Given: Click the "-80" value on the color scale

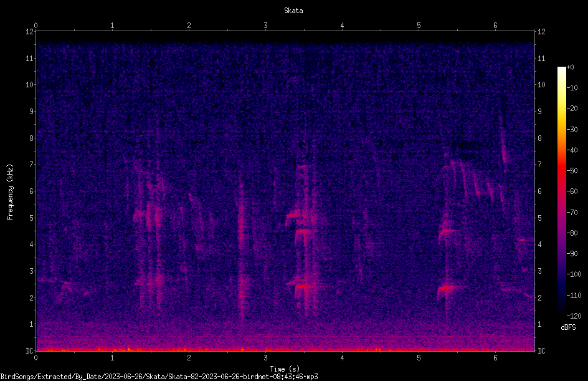Looking at the screenshot, I should coord(572,233).
